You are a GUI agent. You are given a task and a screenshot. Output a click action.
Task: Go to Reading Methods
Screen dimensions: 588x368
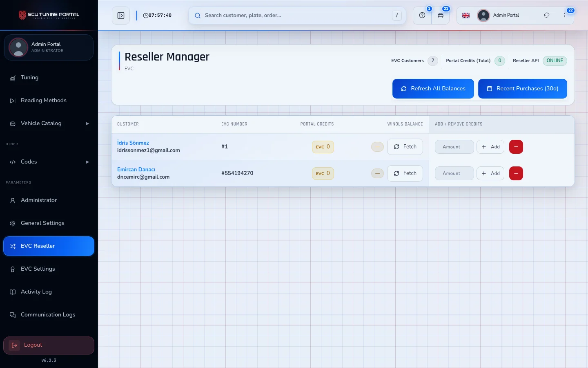(x=49, y=101)
